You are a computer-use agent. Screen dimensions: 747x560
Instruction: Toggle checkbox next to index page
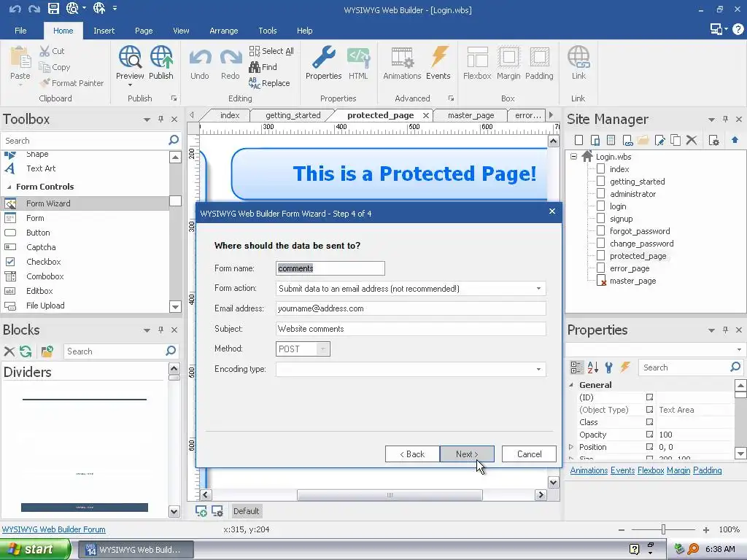(601, 168)
